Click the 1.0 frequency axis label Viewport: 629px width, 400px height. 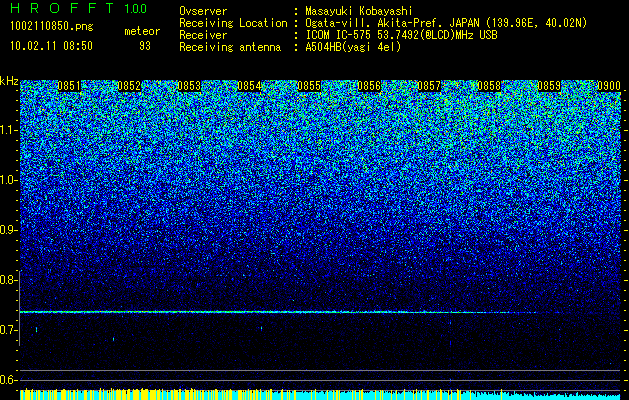(x=9, y=180)
